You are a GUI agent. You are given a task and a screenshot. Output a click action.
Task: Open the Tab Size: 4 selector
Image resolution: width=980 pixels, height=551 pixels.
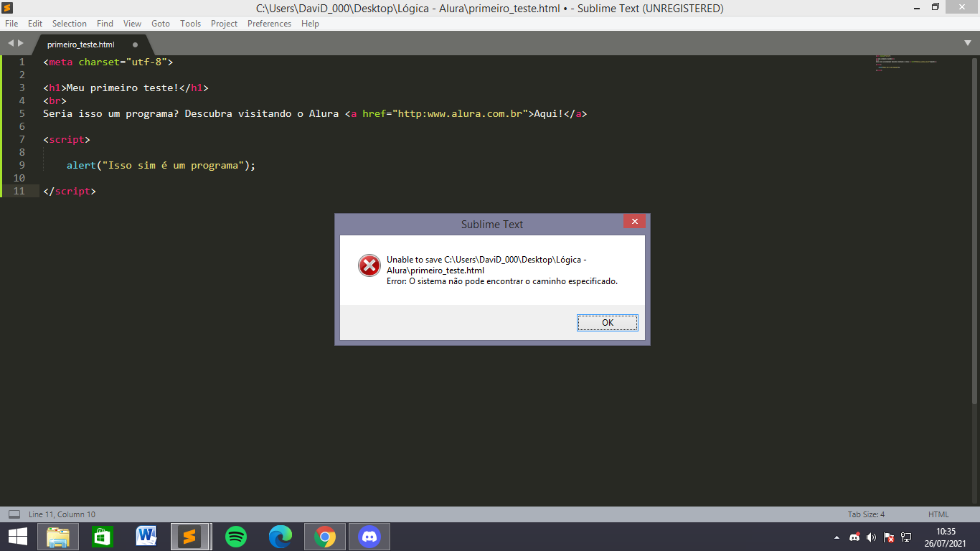click(x=866, y=514)
